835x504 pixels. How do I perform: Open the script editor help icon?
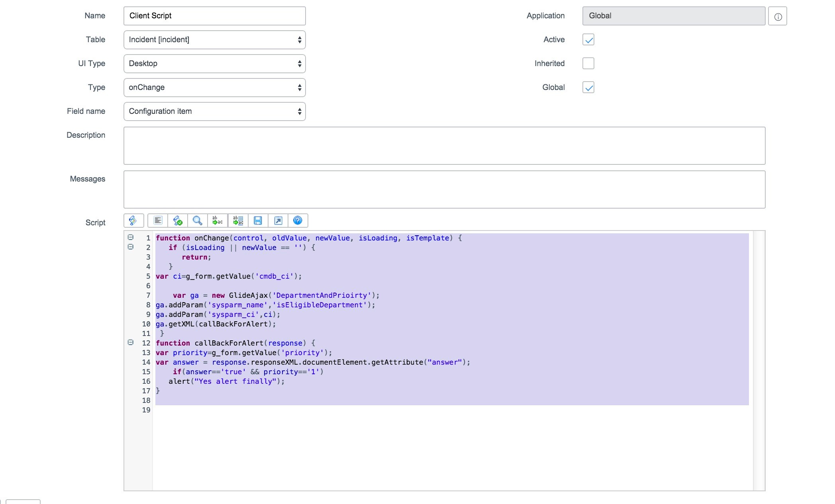[x=298, y=221]
